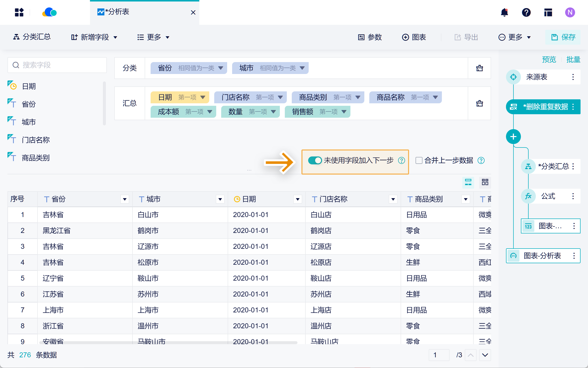Toggle 未使用字段加入下一步 switch
Screen dimensions: 588x368
pos(315,160)
